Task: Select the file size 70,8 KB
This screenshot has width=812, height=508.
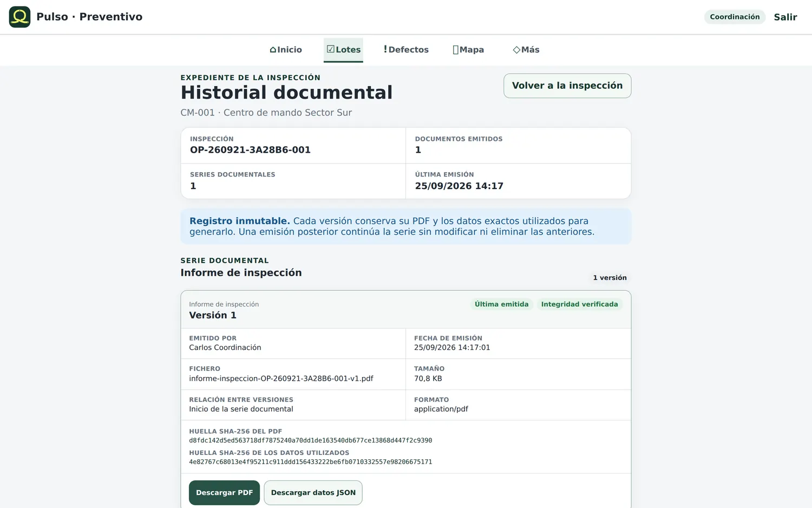Action: click(x=428, y=379)
